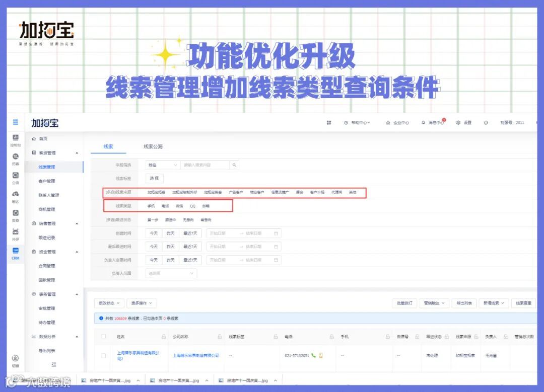This screenshot has width=544, height=392.
Task: Select QQ in the 线索类型 filter
Action: pos(192,206)
